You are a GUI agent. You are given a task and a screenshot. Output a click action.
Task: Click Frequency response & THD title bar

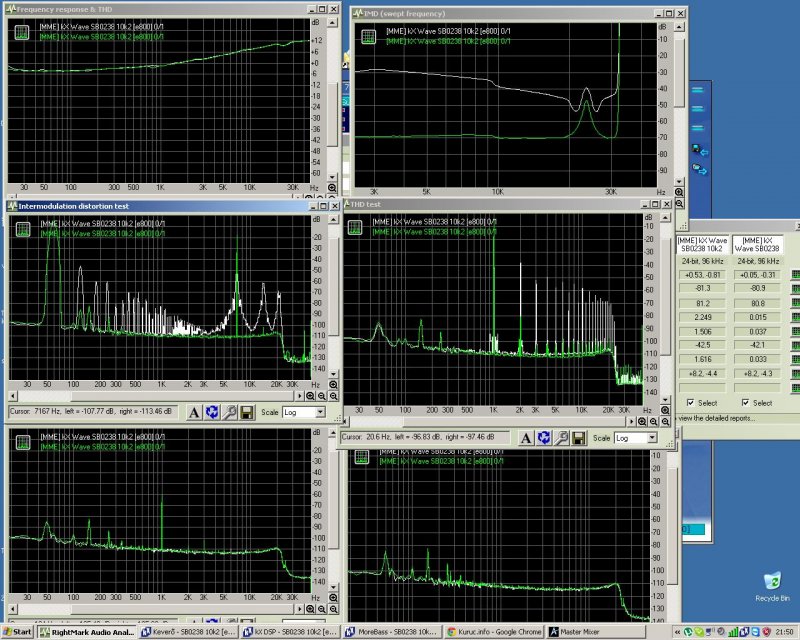[172, 9]
